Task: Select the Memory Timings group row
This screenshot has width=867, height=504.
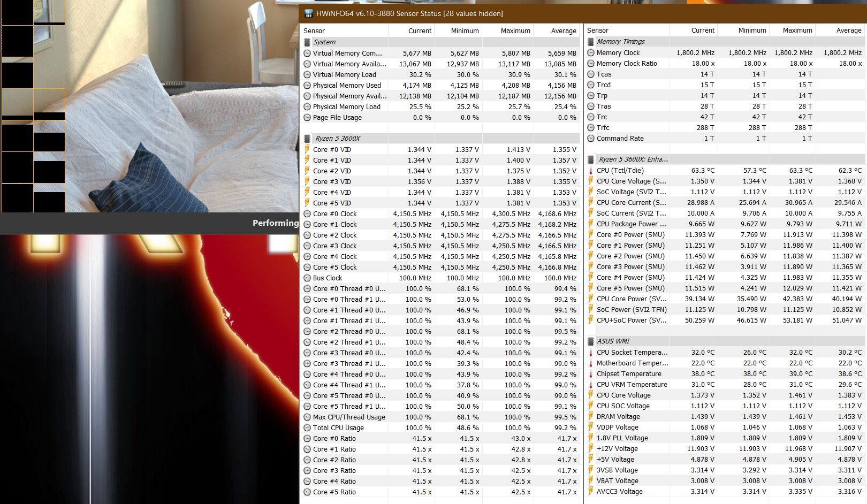Action: [725, 42]
